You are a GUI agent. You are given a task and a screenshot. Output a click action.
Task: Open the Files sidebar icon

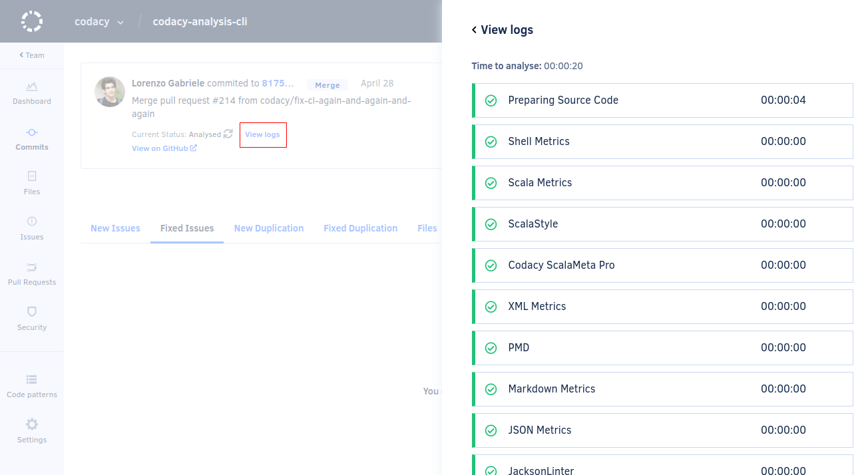tap(32, 176)
